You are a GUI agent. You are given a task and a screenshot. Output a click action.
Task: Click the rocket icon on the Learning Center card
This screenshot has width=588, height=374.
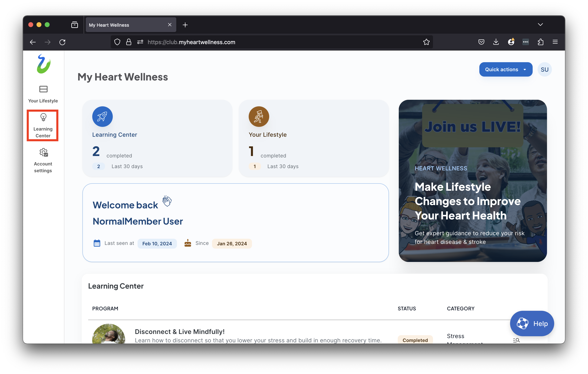tap(102, 117)
